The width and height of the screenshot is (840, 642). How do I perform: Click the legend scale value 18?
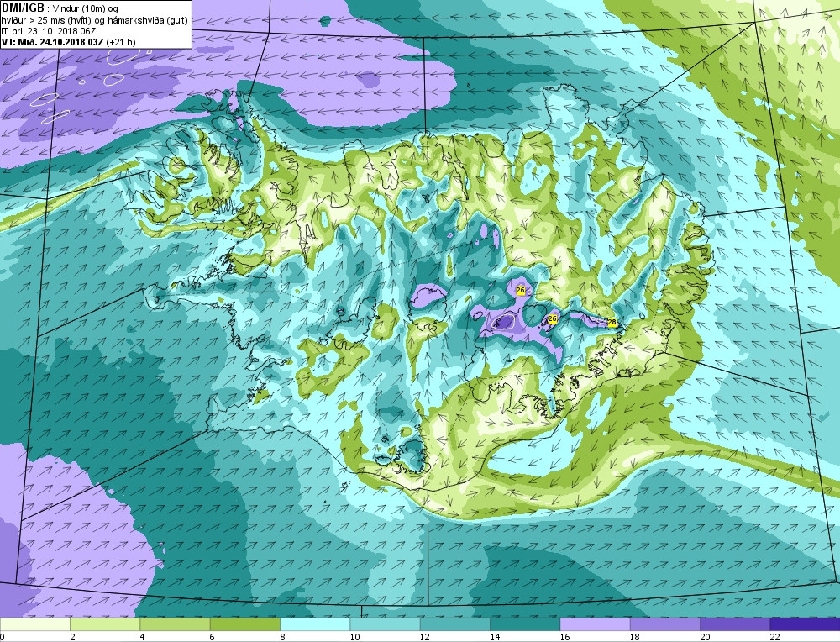click(634, 637)
